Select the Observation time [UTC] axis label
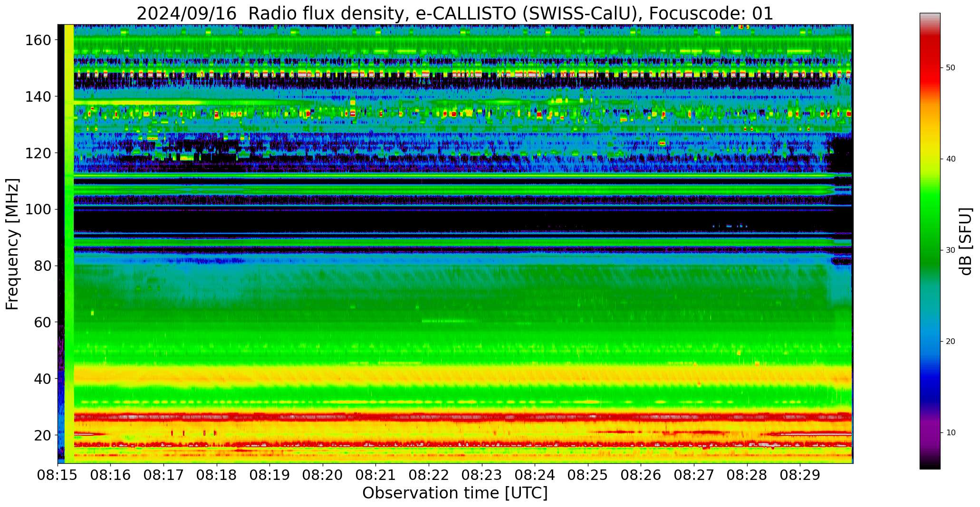 click(455, 493)
